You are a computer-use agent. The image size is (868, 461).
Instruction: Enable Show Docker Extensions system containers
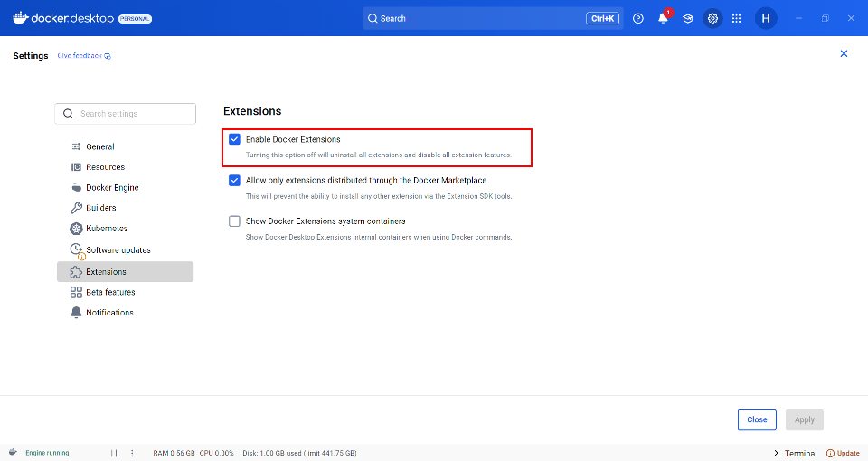coord(235,221)
